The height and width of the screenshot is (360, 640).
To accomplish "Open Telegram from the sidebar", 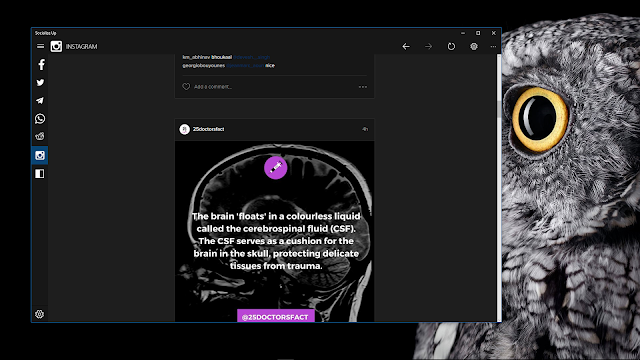I will click(x=40, y=100).
